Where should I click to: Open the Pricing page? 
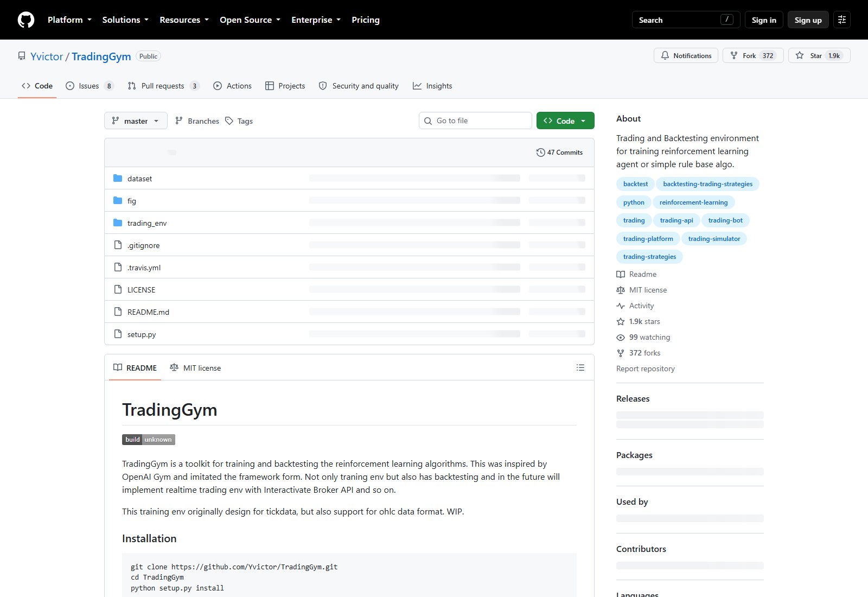tap(366, 20)
